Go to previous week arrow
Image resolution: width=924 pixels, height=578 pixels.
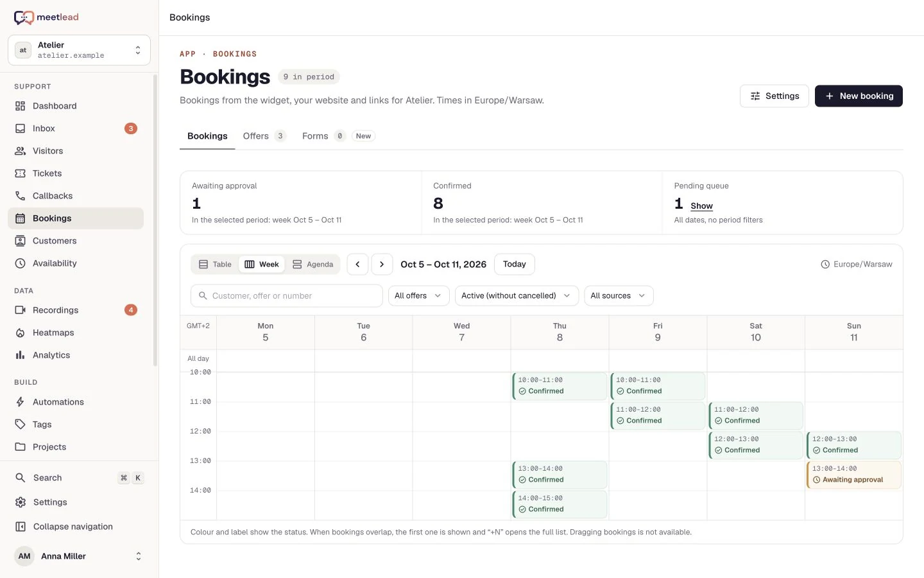[x=357, y=264]
